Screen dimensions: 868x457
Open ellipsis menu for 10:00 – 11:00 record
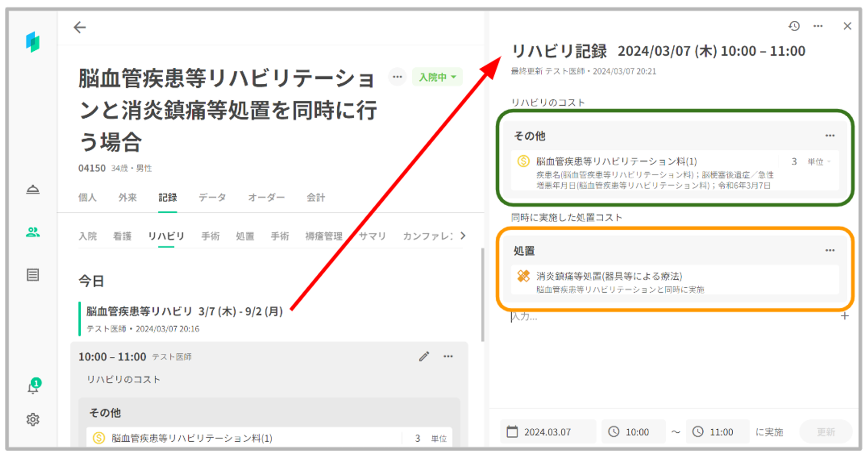point(448,357)
